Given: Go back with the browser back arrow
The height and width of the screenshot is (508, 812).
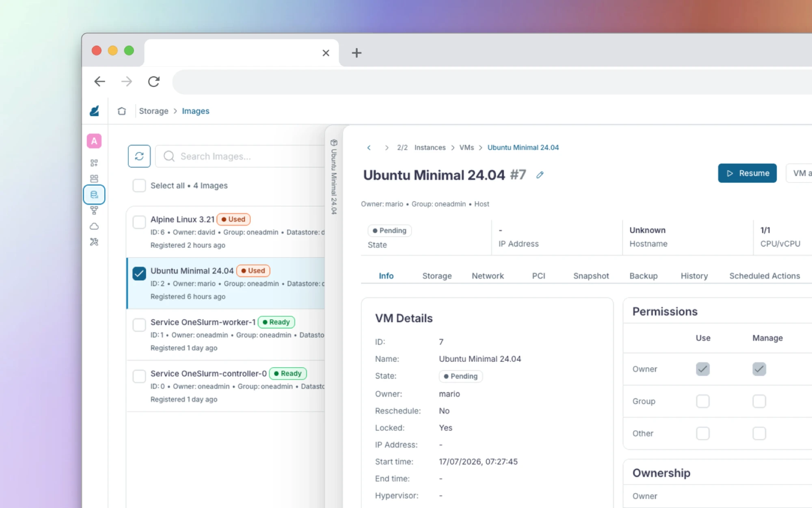Looking at the screenshot, I should [99, 81].
